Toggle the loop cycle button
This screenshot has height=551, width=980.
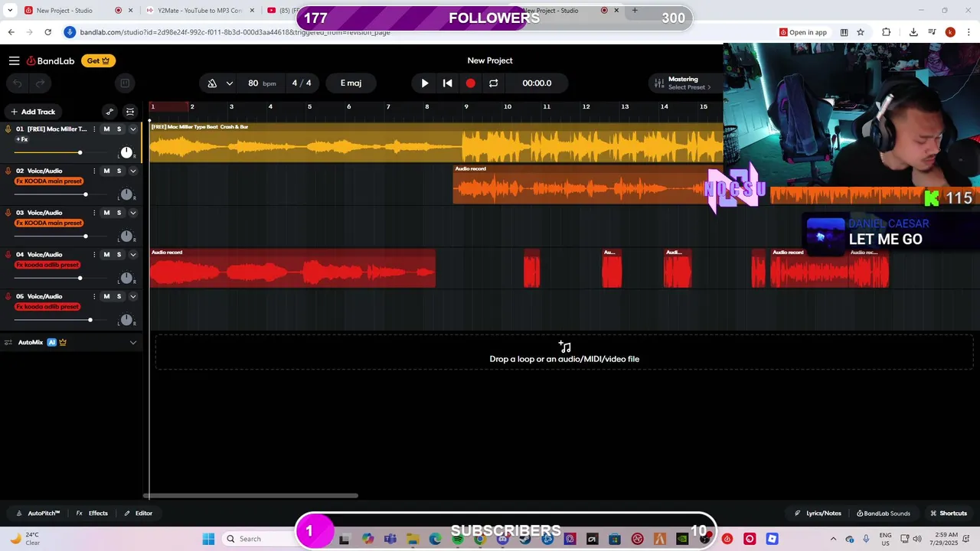point(493,83)
